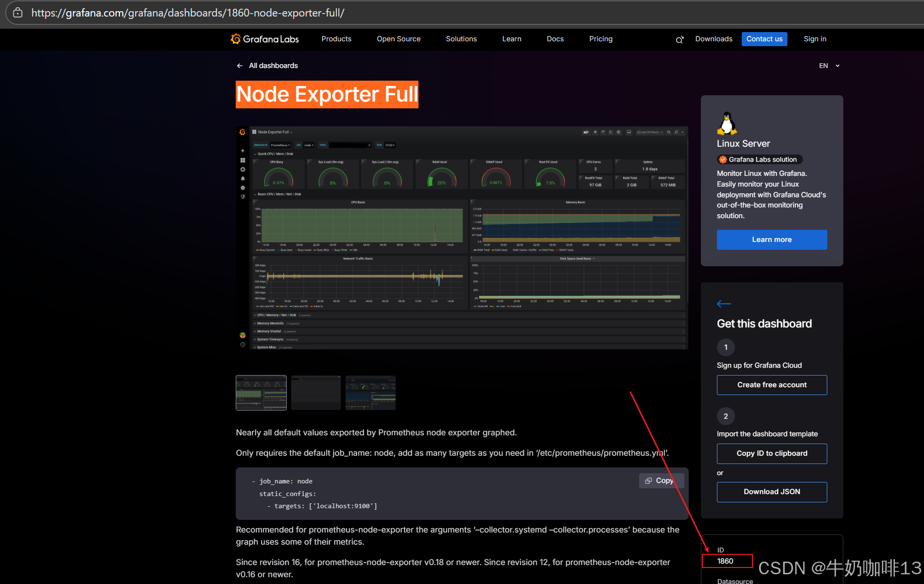Click the Sign up for Grafana Cloud text
924x584 pixels.
point(759,365)
